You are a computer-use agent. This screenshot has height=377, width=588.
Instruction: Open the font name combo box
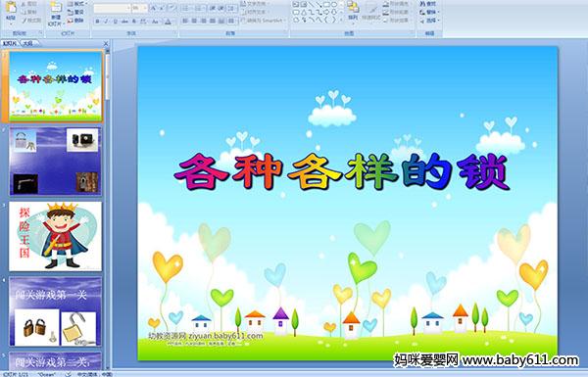(x=112, y=8)
